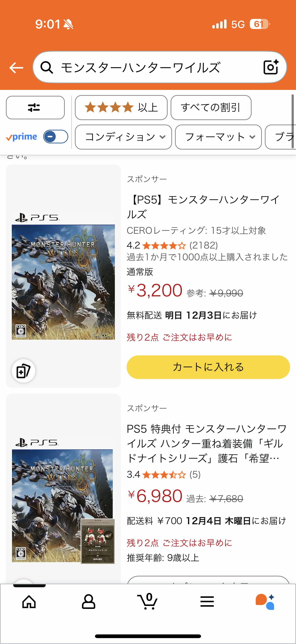Screen dimensions: 296x644
Task: Open the filter sliders icon
Action: coord(35,108)
